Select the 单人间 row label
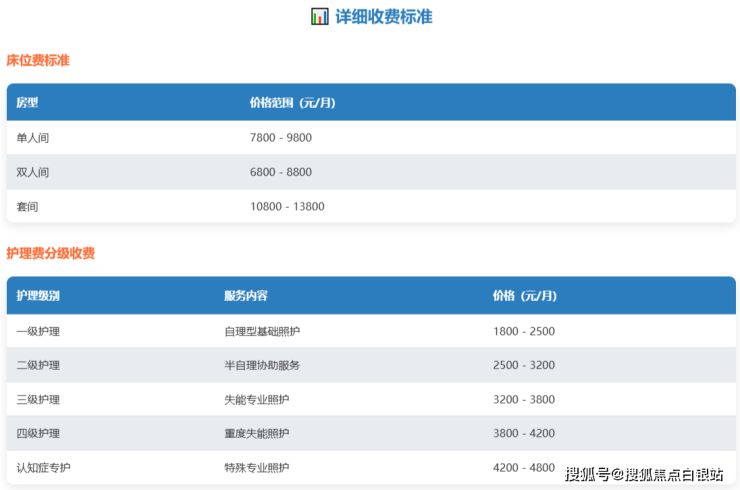The height and width of the screenshot is (490, 740). point(32,137)
